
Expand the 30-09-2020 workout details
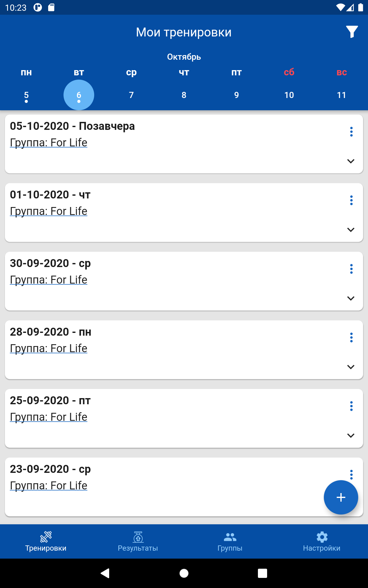coord(351,298)
